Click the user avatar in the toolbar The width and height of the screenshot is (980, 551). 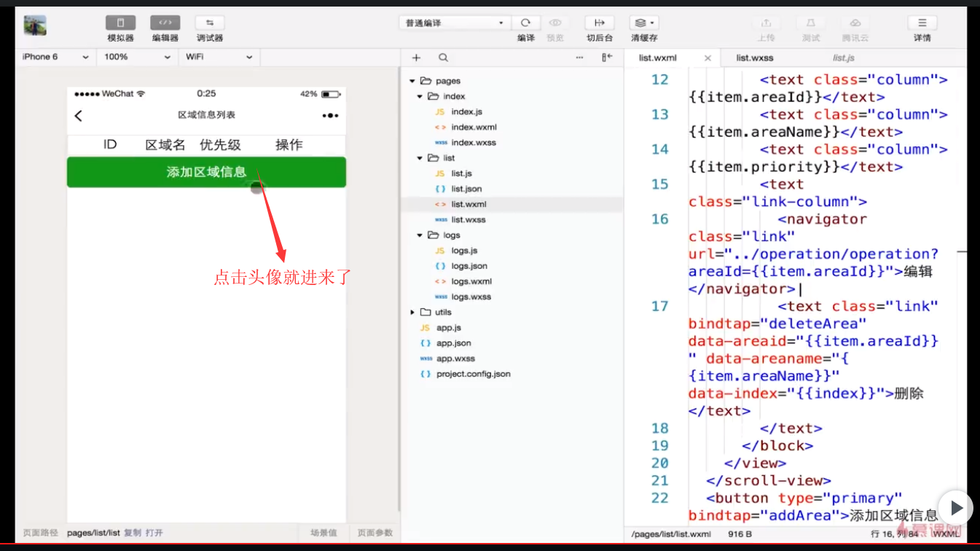coord(35,26)
